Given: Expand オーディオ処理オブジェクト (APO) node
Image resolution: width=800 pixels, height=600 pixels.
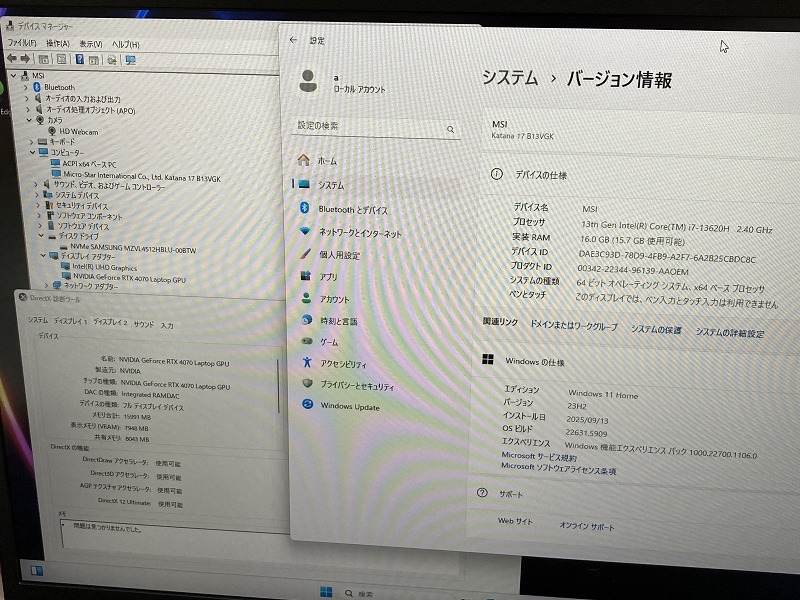Looking at the screenshot, I should coord(28,109).
